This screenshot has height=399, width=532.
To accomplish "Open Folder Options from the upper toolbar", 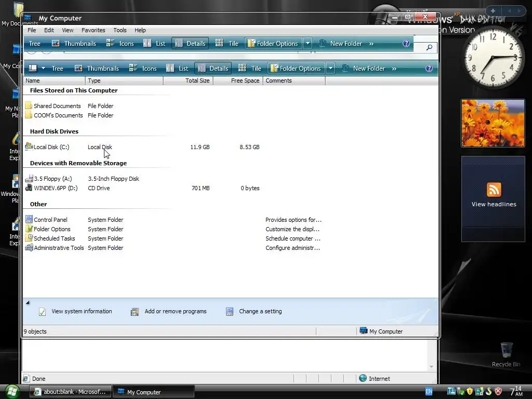I will (273, 44).
